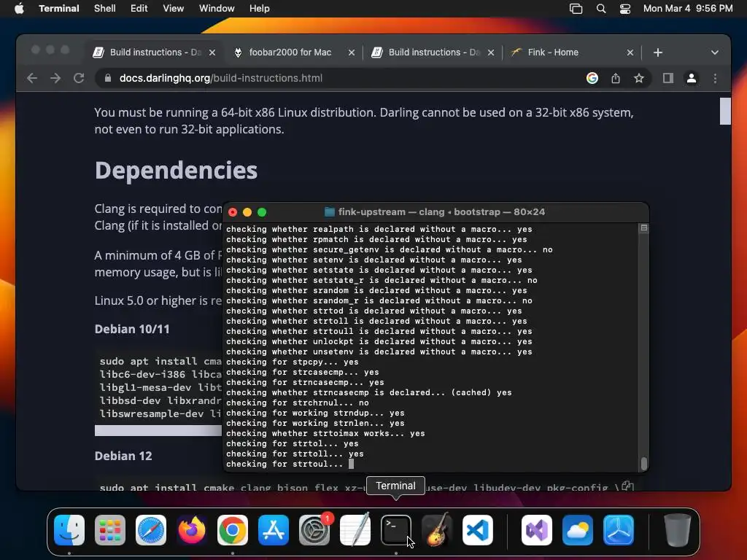747x560 pixels.
Task: Open the Weather-style cloud app in Dock
Action: tap(578, 529)
